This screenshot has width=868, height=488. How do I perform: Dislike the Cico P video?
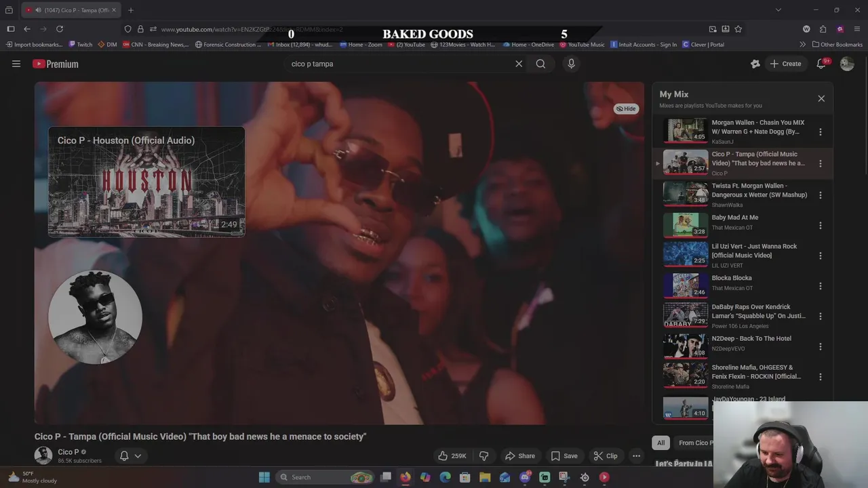pyautogui.click(x=484, y=456)
